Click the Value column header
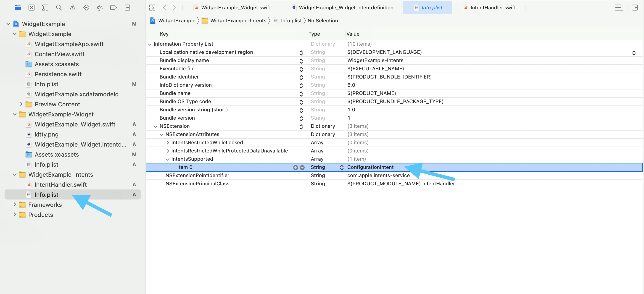This screenshot has height=294, width=644. point(353,34)
